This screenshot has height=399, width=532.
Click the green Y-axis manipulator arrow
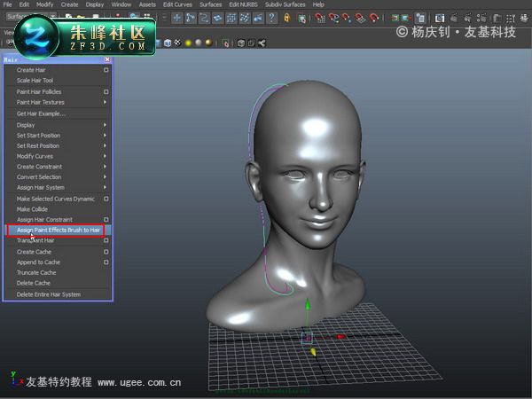pyautogui.click(x=308, y=304)
